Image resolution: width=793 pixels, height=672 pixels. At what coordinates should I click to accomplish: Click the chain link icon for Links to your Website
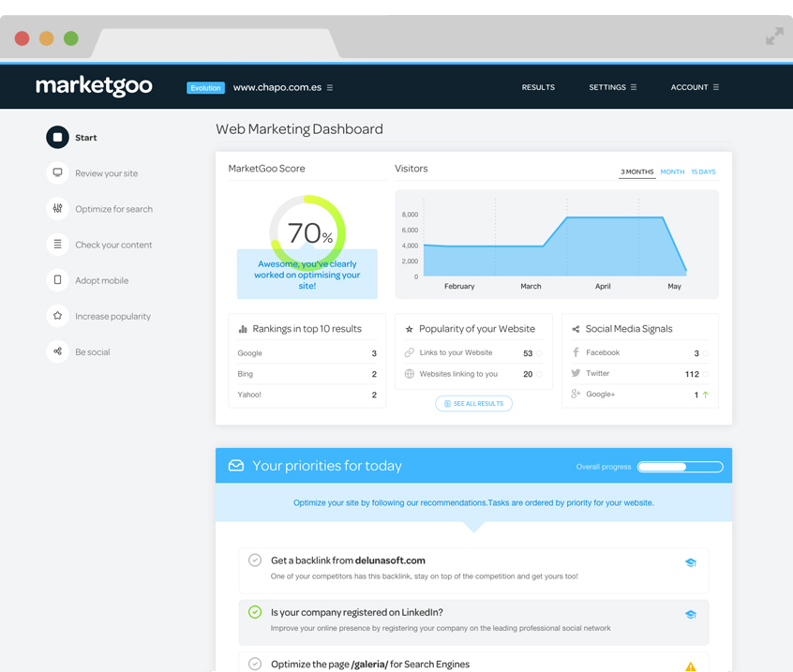(409, 352)
